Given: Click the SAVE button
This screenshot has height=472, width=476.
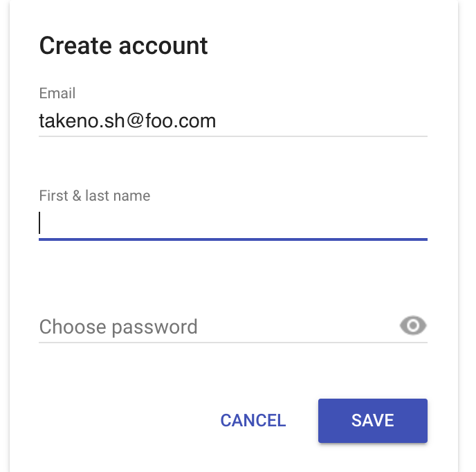Looking at the screenshot, I should 373,420.
